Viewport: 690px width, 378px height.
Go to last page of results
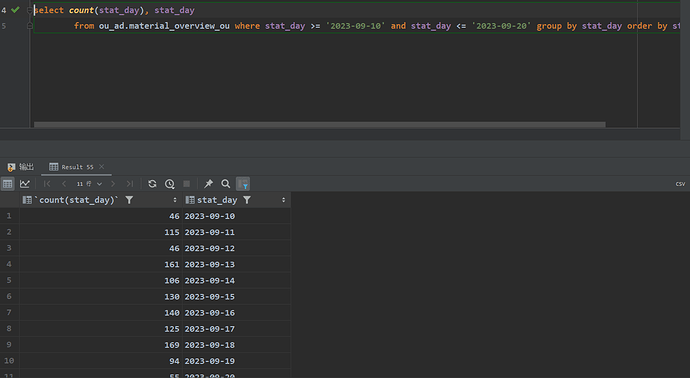click(x=129, y=183)
